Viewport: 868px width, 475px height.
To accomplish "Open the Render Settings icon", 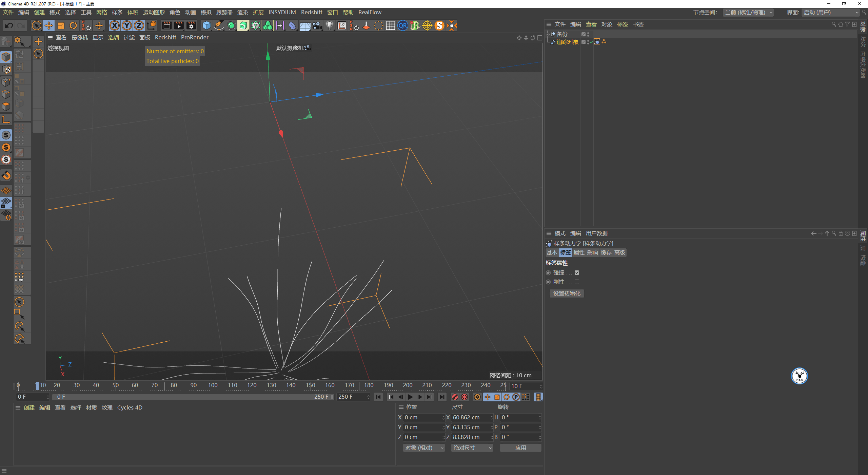I will point(191,25).
